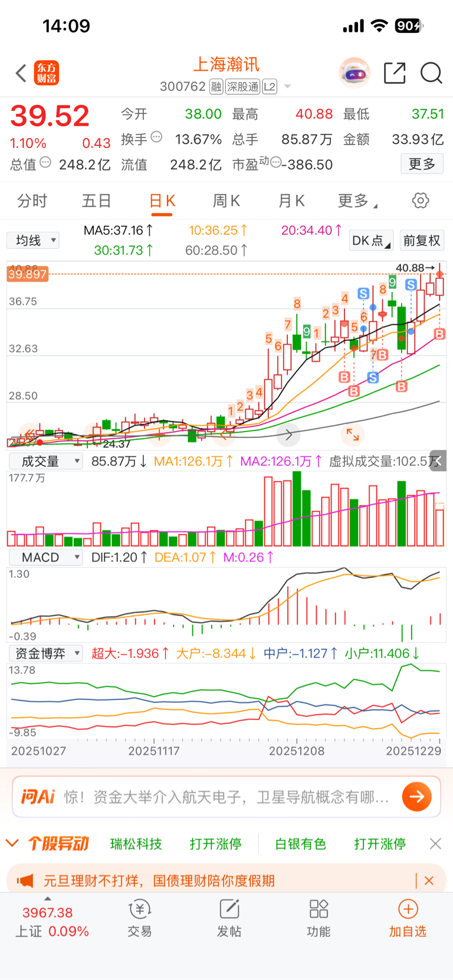Dismiss the 元旦理财 banner
Viewport: 453px width, 980px height.
429,880
